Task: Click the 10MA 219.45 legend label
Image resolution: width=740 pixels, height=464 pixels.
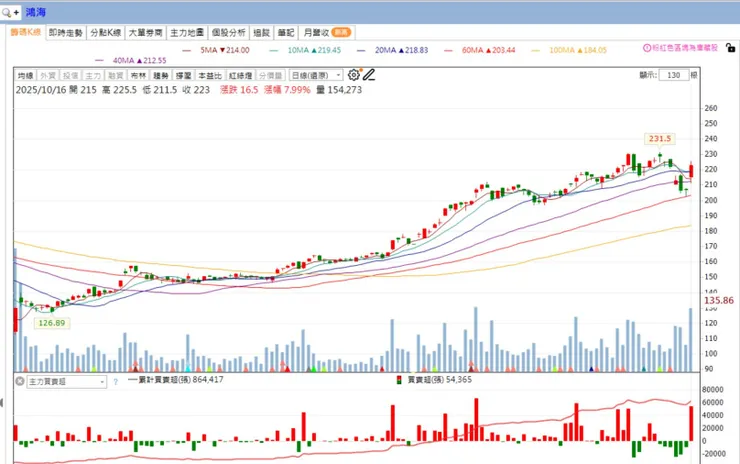Action: click(x=314, y=50)
